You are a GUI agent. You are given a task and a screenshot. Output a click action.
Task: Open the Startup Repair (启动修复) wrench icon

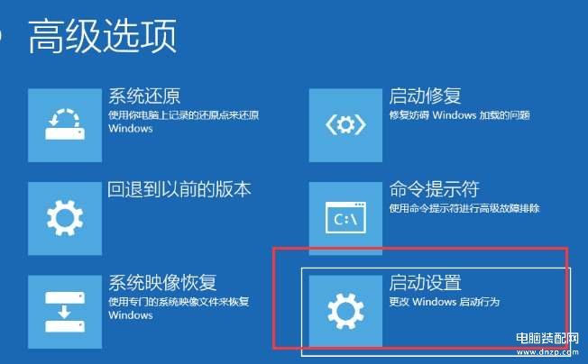[x=345, y=125]
